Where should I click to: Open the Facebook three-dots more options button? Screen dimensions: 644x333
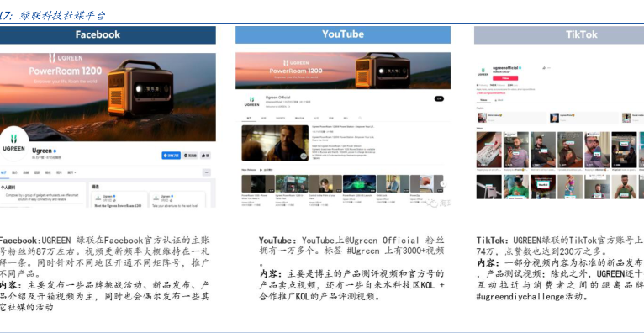click(207, 172)
